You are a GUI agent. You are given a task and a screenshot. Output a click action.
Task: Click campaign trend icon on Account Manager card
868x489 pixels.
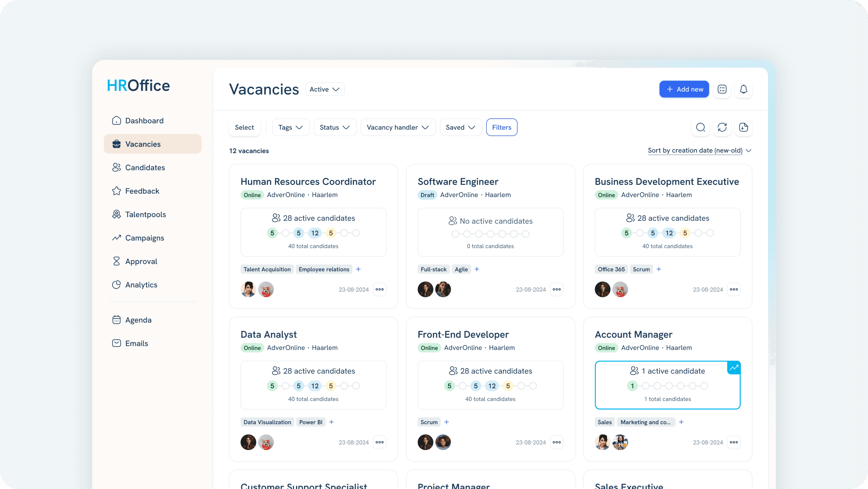tap(734, 368)
